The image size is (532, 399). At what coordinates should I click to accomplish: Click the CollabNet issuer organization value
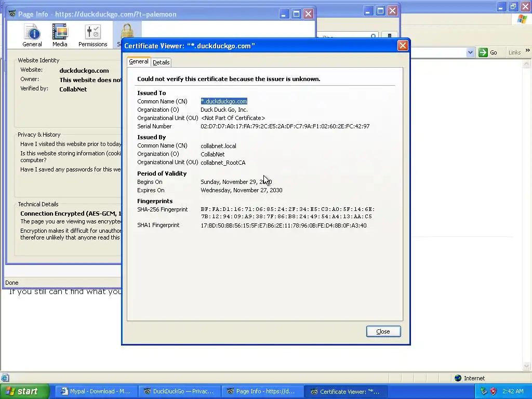(x=212, y=154)
